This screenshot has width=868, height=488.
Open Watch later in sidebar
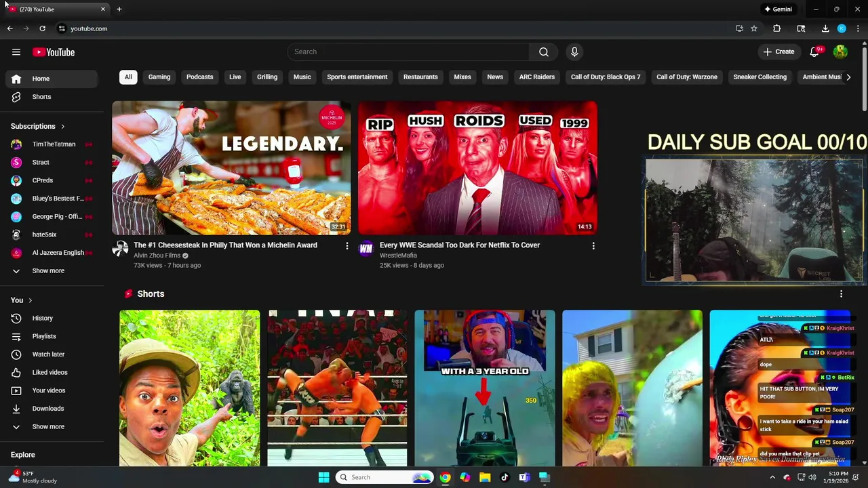click(52, 354)
